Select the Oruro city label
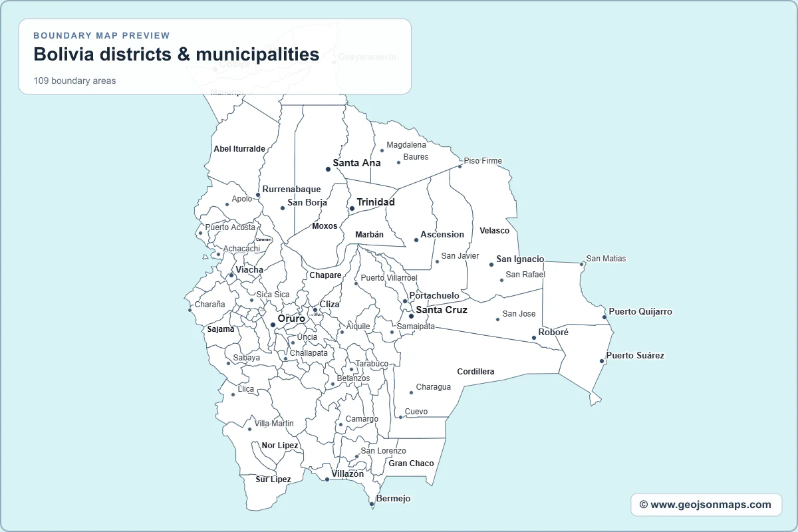This screenshot has height=532, width=798. point(291,319)
